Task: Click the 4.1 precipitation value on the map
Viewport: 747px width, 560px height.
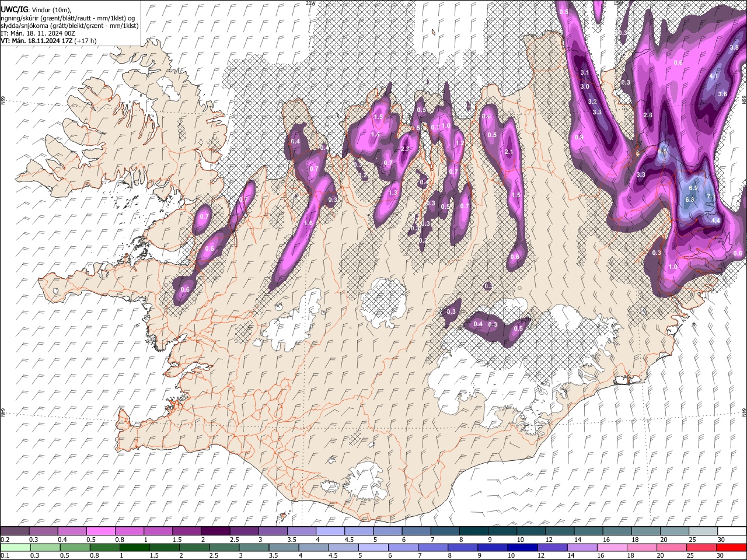Action: pos(714,76)
